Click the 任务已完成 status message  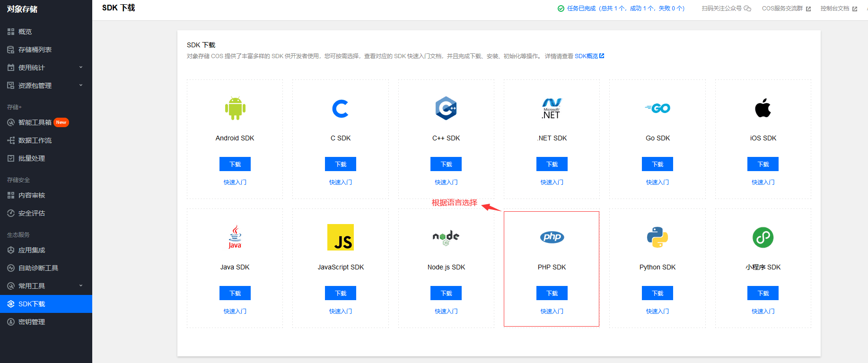626,9
